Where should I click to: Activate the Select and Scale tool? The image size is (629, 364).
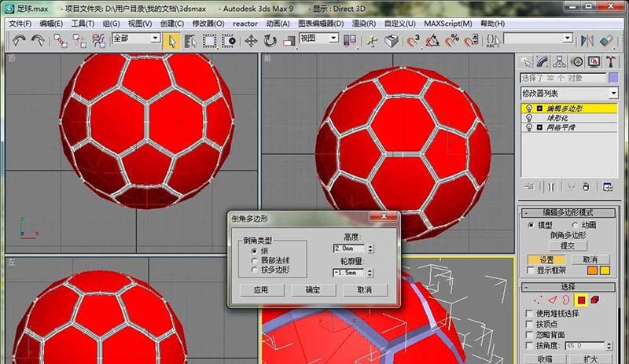point(289,41)
